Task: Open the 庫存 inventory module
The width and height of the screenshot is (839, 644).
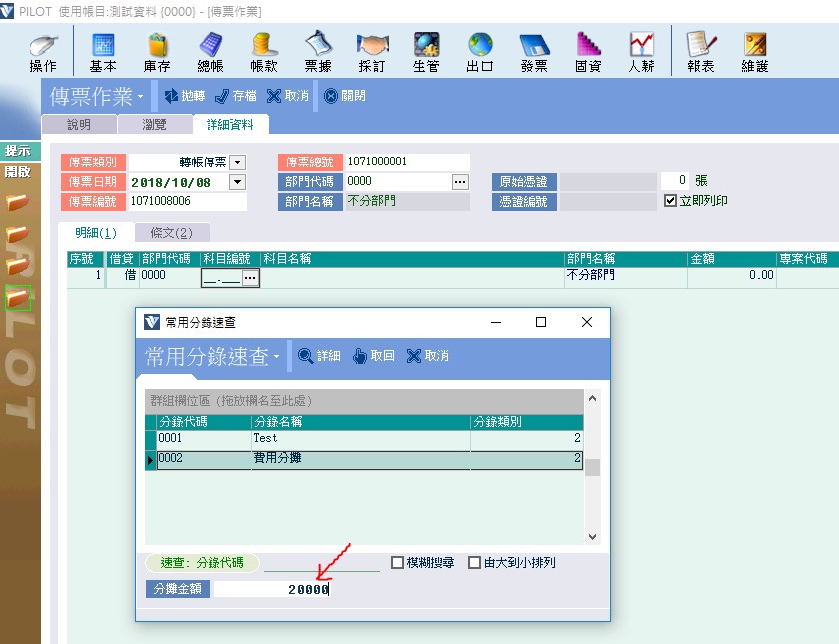Action: [157, 53]
